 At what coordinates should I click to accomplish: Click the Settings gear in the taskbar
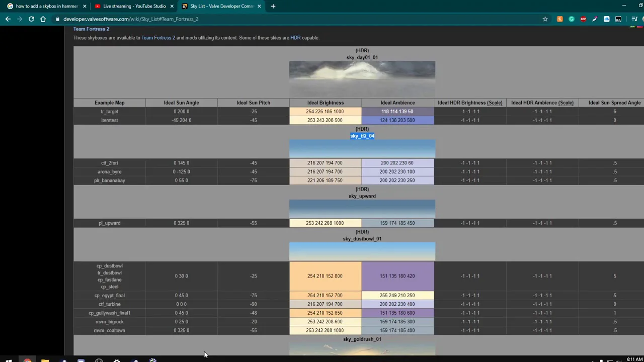(117, 360)
